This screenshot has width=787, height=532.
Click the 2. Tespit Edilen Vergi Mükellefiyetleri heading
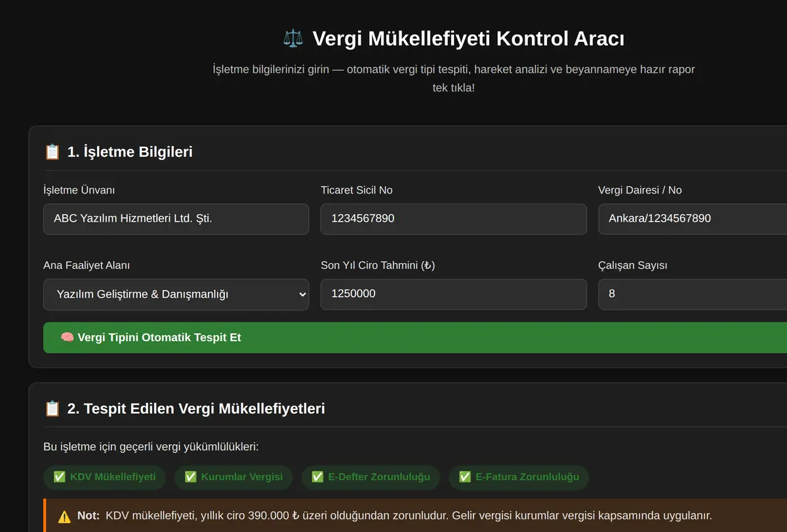(x=196, y=409)
